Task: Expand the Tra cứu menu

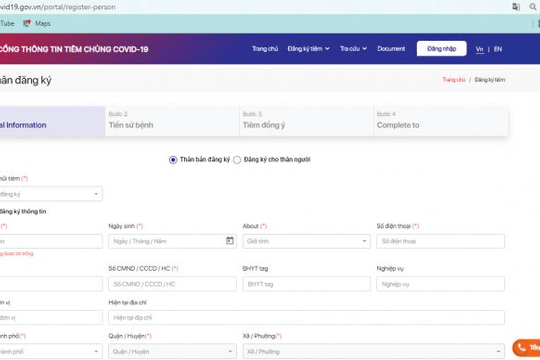Action: tap(353, 49)
